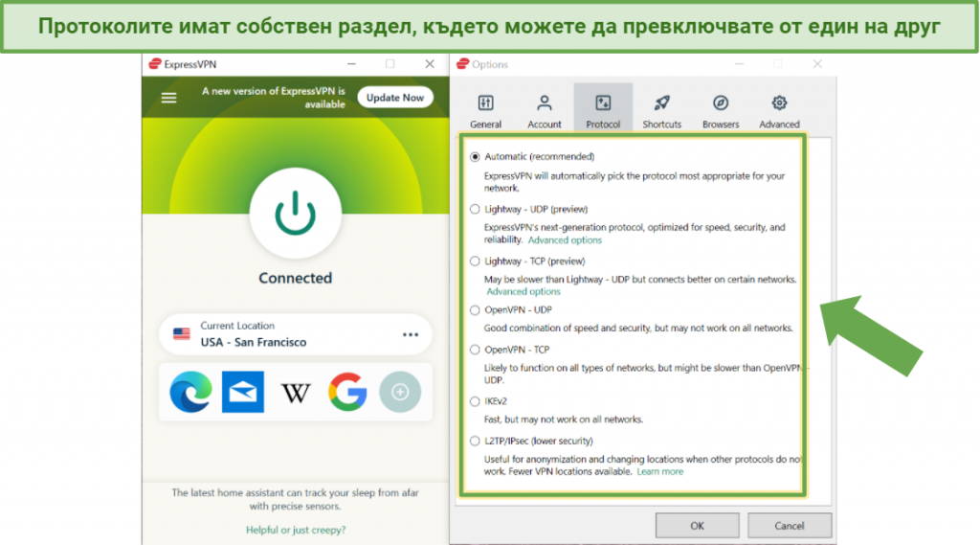Open the Google shortcut icon
Screen dimensions: 980x545
click(347, 392)
